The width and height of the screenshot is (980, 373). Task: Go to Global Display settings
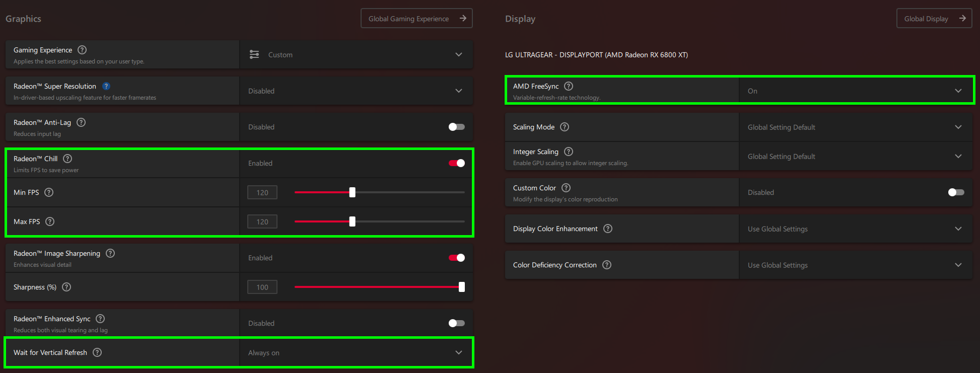point(934,19)
